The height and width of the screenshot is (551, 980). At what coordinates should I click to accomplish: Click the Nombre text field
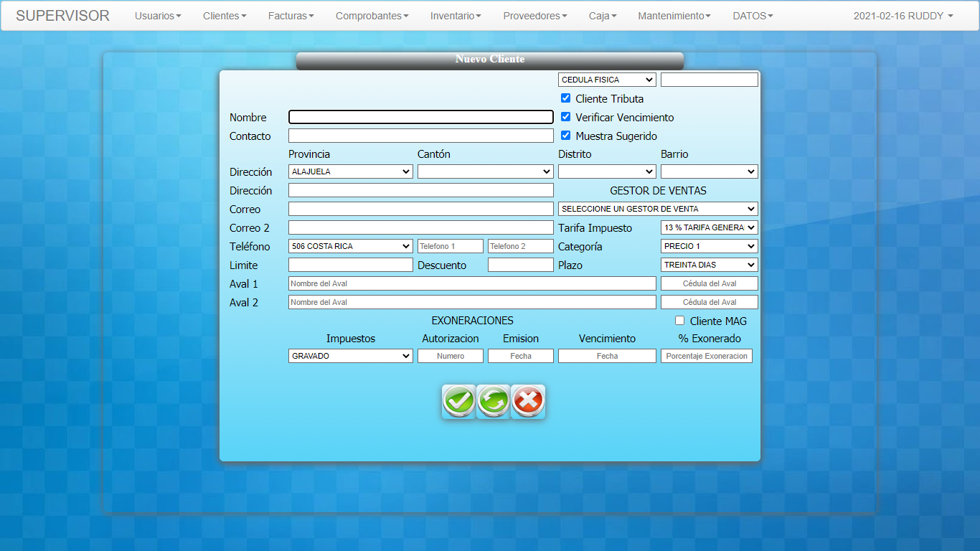pyautogui.click(x=420, y=117)
